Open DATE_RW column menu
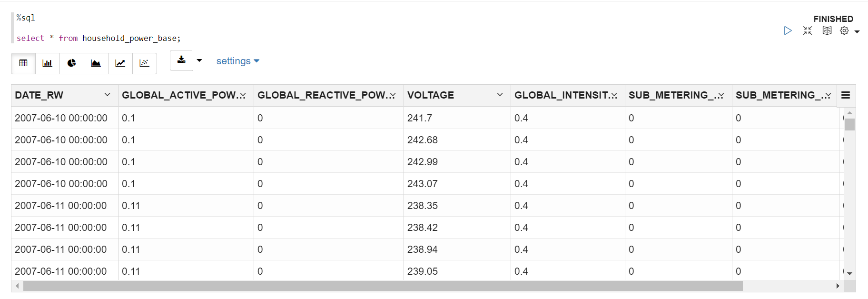 tap(107, 95)
